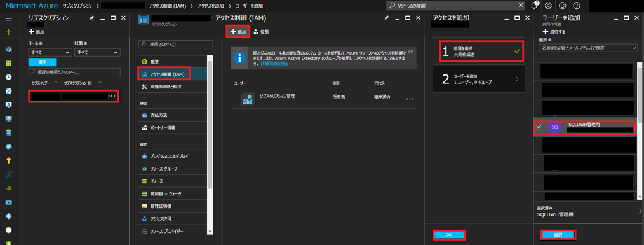Click the menu list scroll-down arrow
Image resolution: width=644 pixels, height=245 pixels.
210,232
